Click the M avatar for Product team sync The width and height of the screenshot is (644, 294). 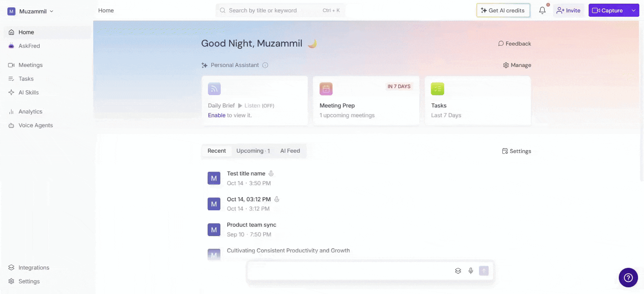click(x=214, y=230)
